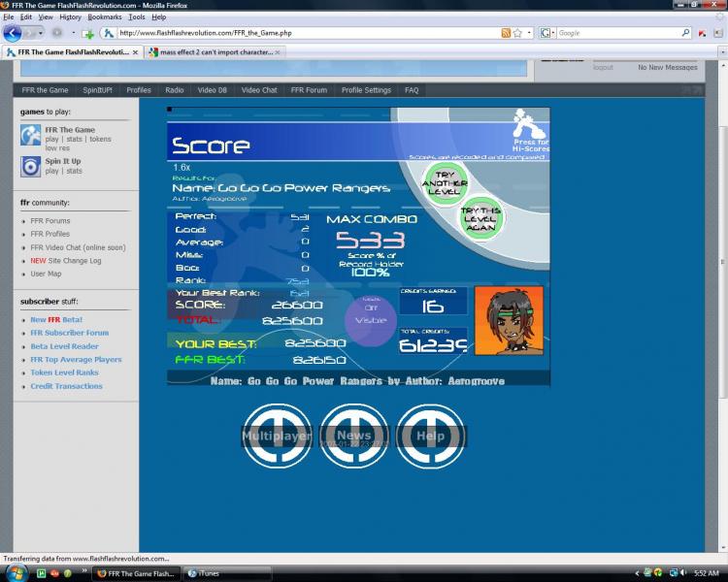Click the green new tab plus icon
The image size is (728, 582).
click(87, 33)
